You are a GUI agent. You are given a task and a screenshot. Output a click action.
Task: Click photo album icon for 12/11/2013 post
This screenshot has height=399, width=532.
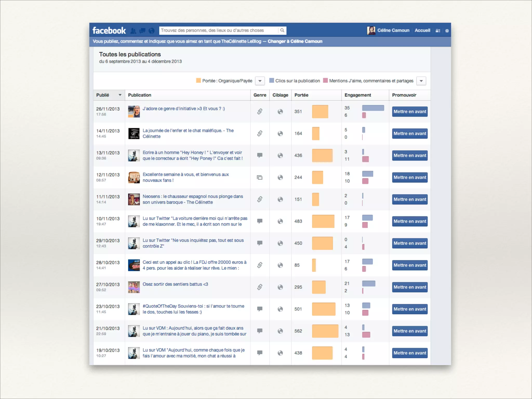point(260,177)
